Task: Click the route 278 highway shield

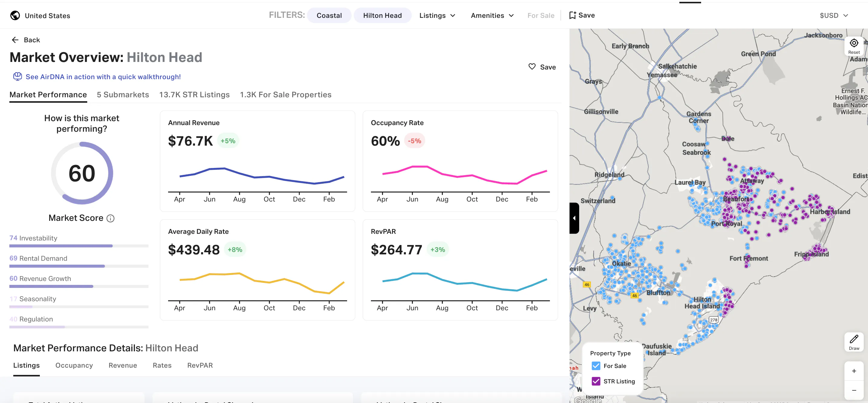Action: [x=714, y=320]
